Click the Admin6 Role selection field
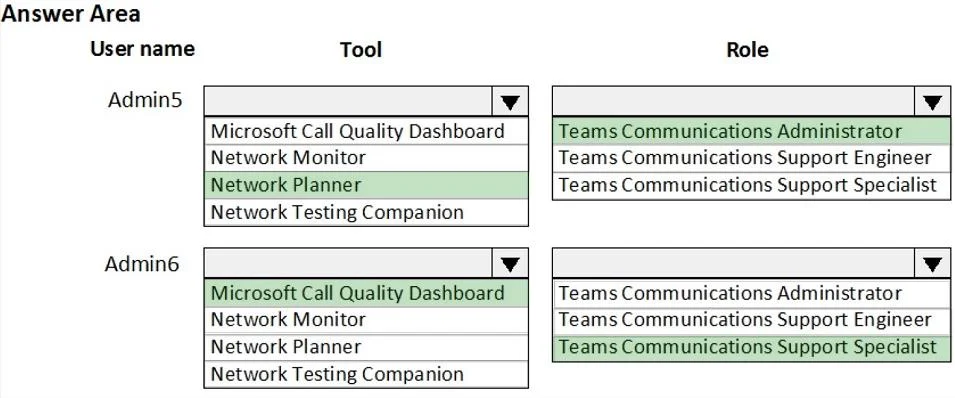 (733, 263)
